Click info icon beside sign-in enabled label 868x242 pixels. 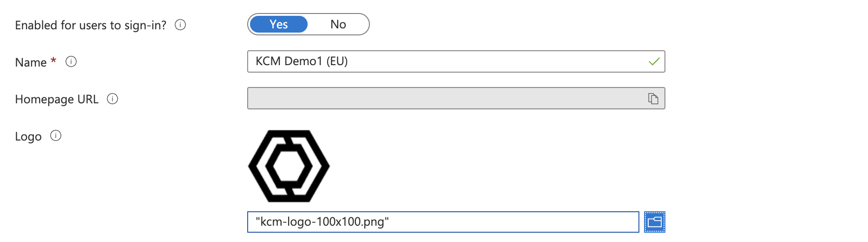point(180,25)
